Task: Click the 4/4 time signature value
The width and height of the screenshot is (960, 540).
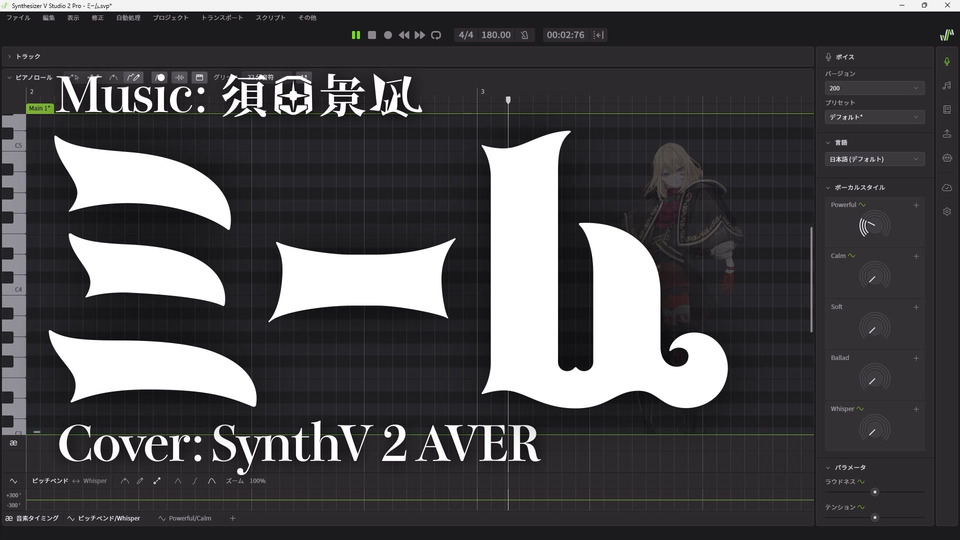Action: click(466, 35)
